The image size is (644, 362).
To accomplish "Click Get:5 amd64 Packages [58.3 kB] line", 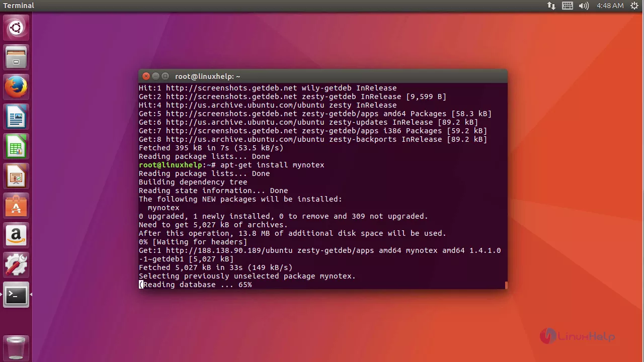I will click(315, 114).
